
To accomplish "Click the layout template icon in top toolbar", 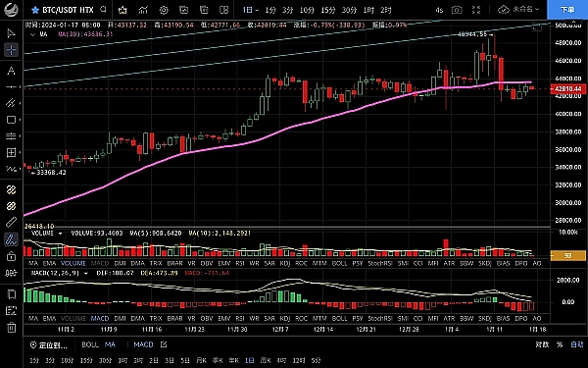I will [x=204, y=10].
